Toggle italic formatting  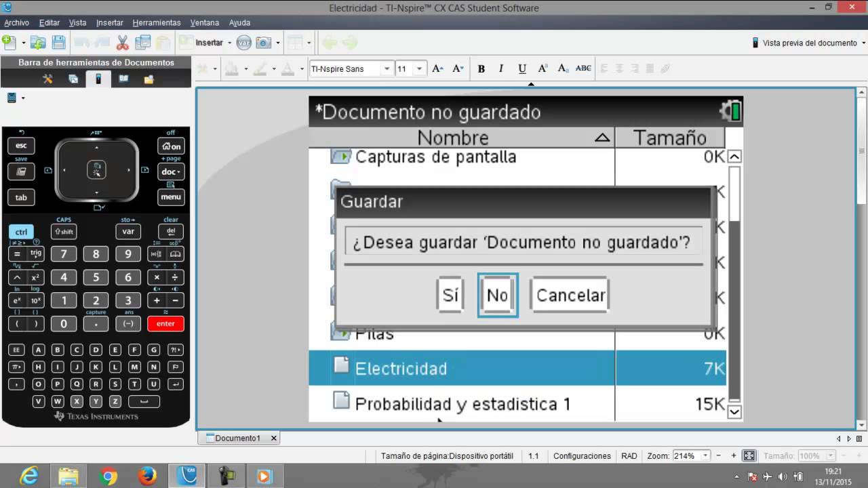point(501,68)
